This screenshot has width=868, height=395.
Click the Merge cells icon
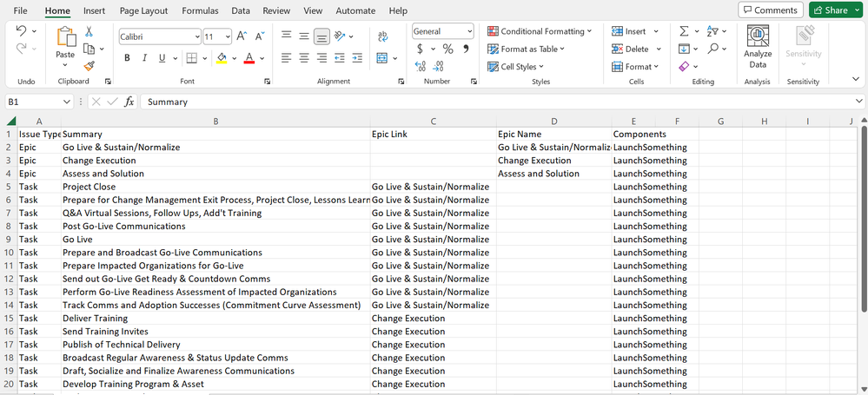click(x=381, y=57)
